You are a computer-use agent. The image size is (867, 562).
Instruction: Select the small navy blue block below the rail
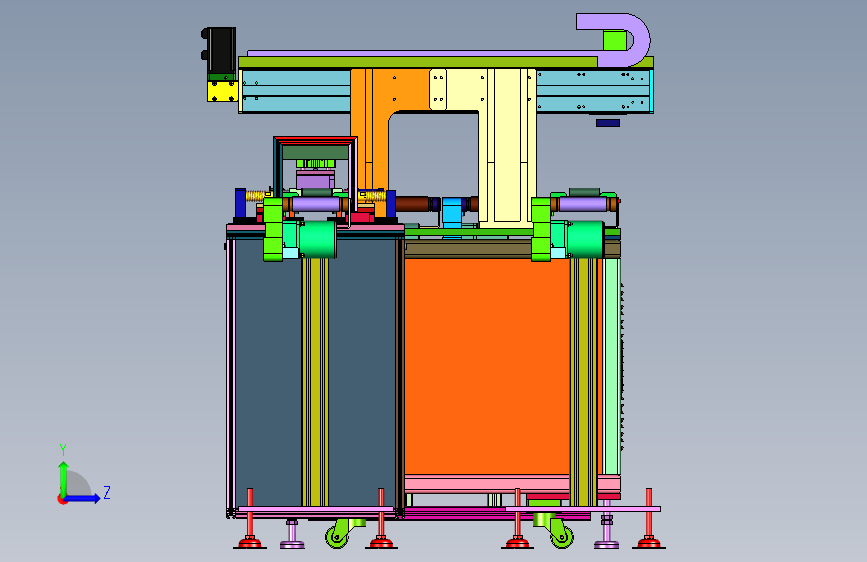608,123
